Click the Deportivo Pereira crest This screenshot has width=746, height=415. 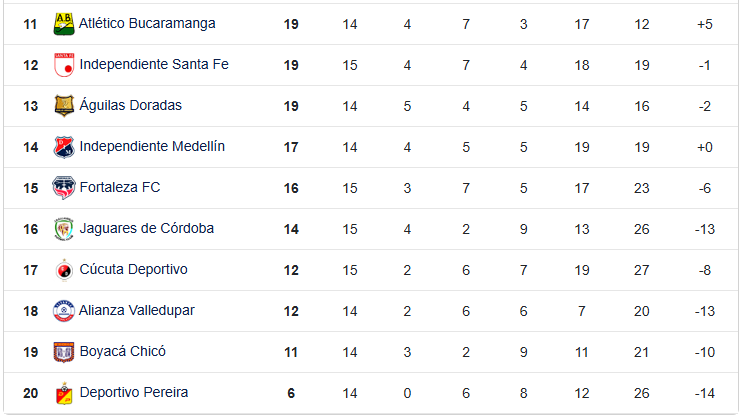[64, 393]
